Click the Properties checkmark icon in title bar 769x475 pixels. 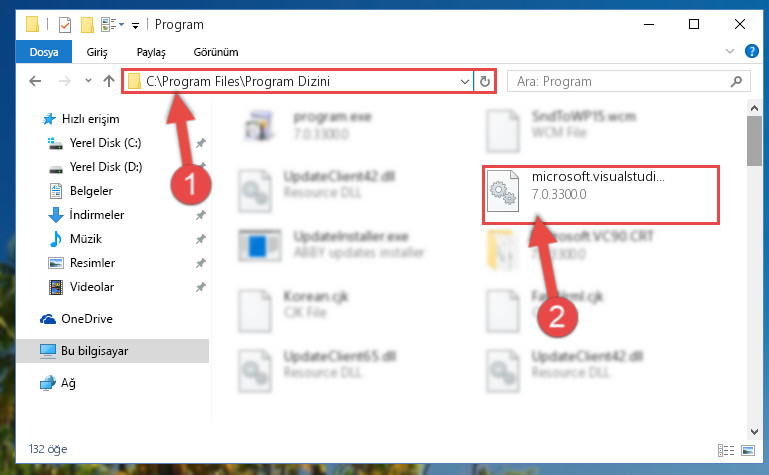click(x=65, y=25)
